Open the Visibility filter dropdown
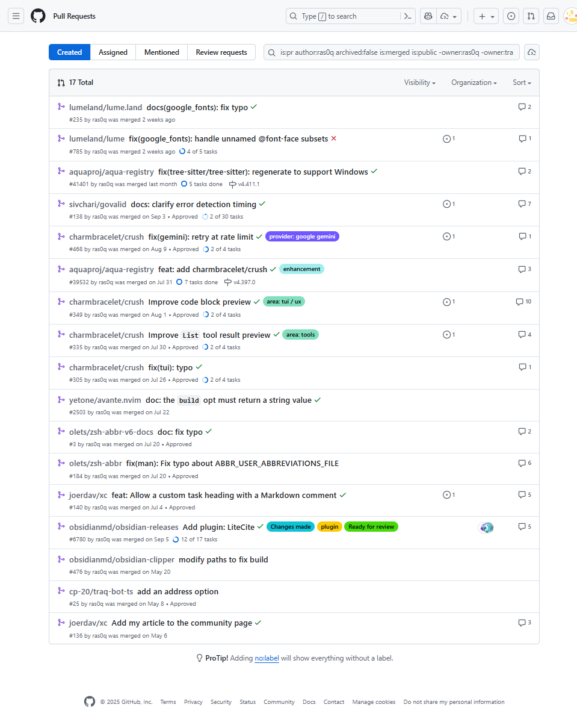The height and width of the screenshot is (728, 577). pos(419,82)
